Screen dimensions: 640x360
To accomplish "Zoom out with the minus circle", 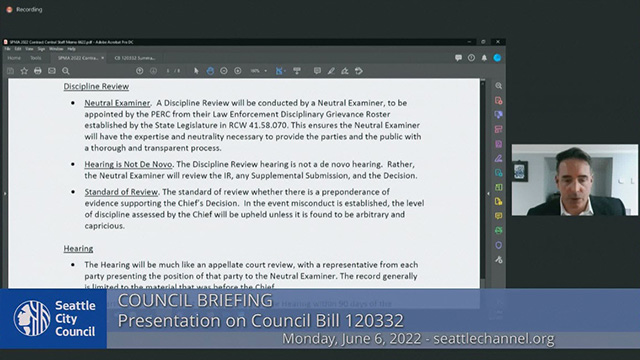I will pos(224,71).
